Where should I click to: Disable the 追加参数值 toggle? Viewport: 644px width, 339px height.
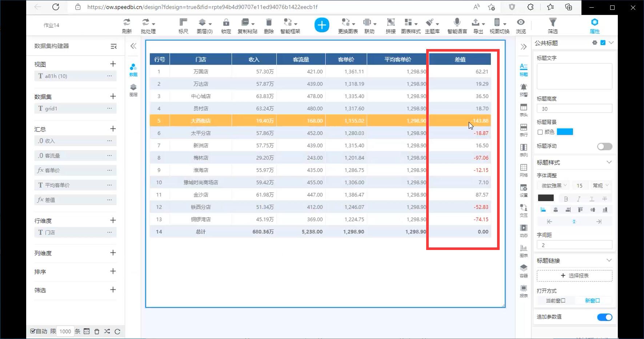(x=604, y=317)
